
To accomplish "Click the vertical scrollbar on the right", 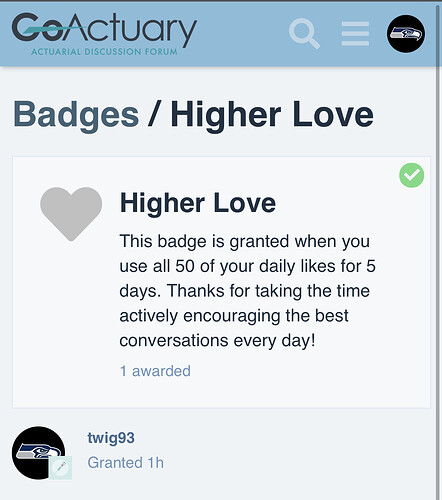I will [439, 250].
